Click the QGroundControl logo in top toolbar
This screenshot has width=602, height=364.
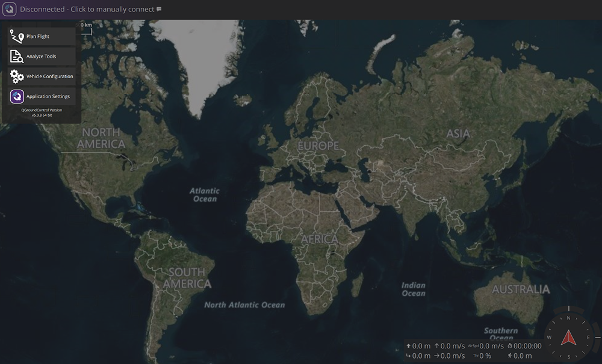8,10
